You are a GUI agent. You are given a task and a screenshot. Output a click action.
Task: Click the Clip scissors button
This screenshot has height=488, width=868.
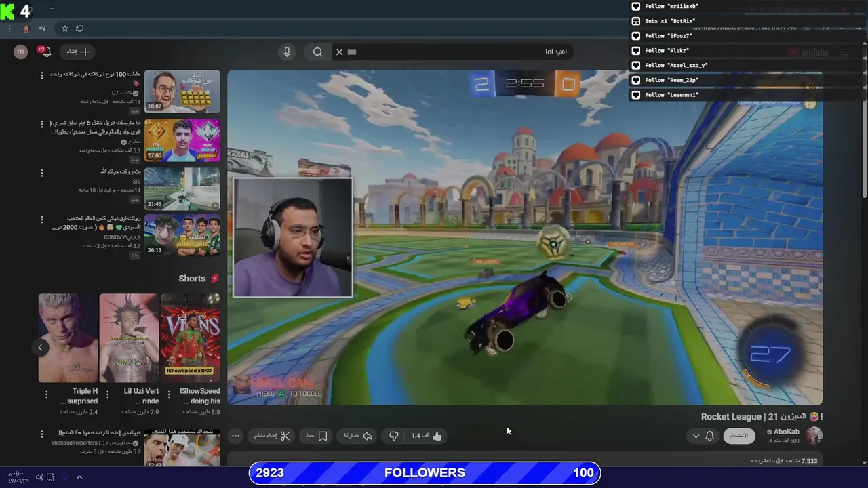271,436
